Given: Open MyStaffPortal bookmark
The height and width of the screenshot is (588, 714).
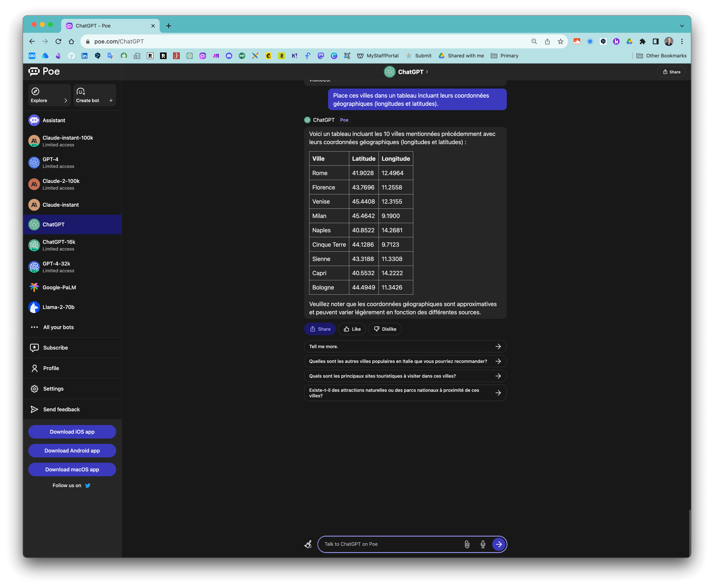Looking at the screenshot, I should coord(378,56).
